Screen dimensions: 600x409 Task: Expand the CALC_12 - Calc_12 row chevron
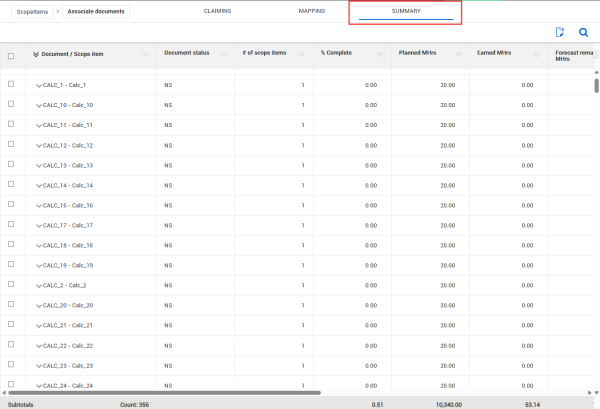tap(39, 146)
